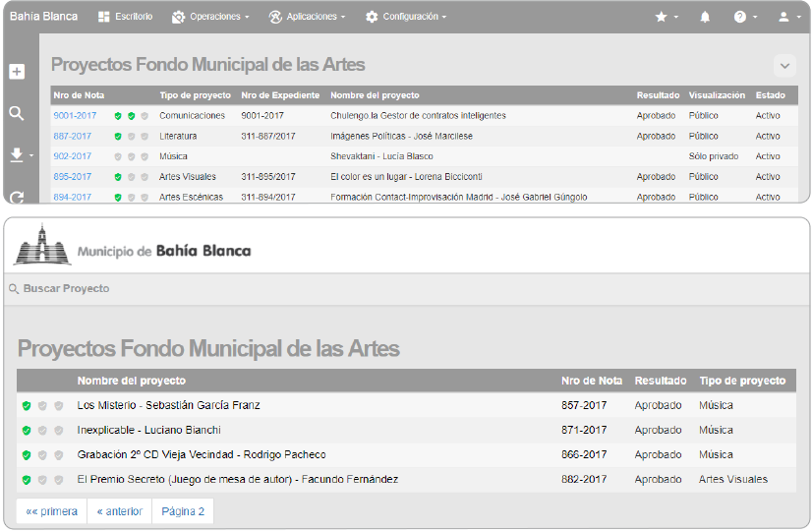Expand the favorites star dropdown
Screen dimensions: 812x532
click(667, 17)
